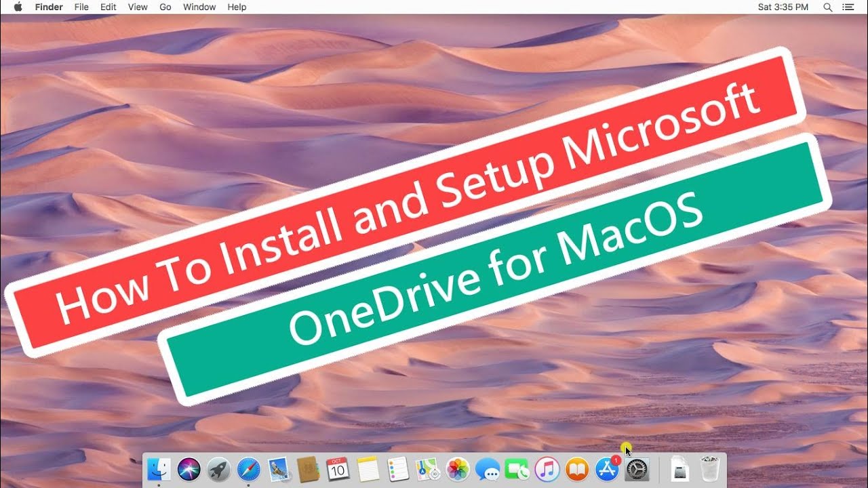
Task: Open System Preferences gear icon in Dock
Action: tap(637, 469)
